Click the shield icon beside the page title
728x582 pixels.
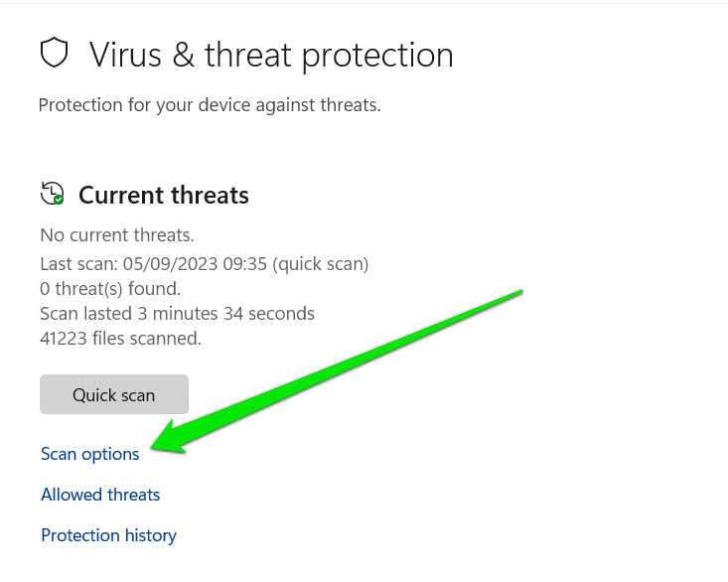55,54
